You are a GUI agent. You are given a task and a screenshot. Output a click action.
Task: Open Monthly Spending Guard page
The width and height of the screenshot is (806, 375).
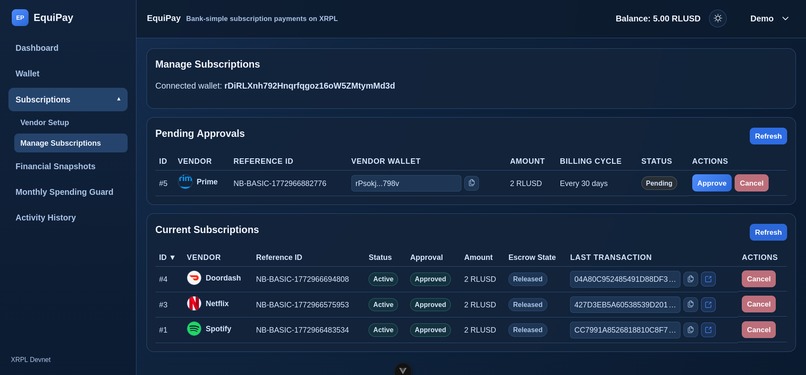coord(64,192)
